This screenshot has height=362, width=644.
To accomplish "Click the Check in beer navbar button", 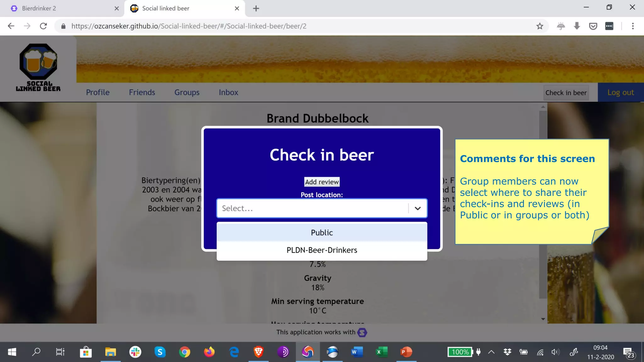I will [566, 93].
